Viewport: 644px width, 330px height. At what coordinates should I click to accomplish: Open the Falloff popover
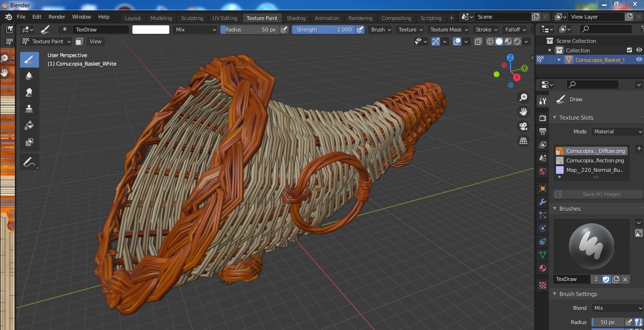[515, 30]
